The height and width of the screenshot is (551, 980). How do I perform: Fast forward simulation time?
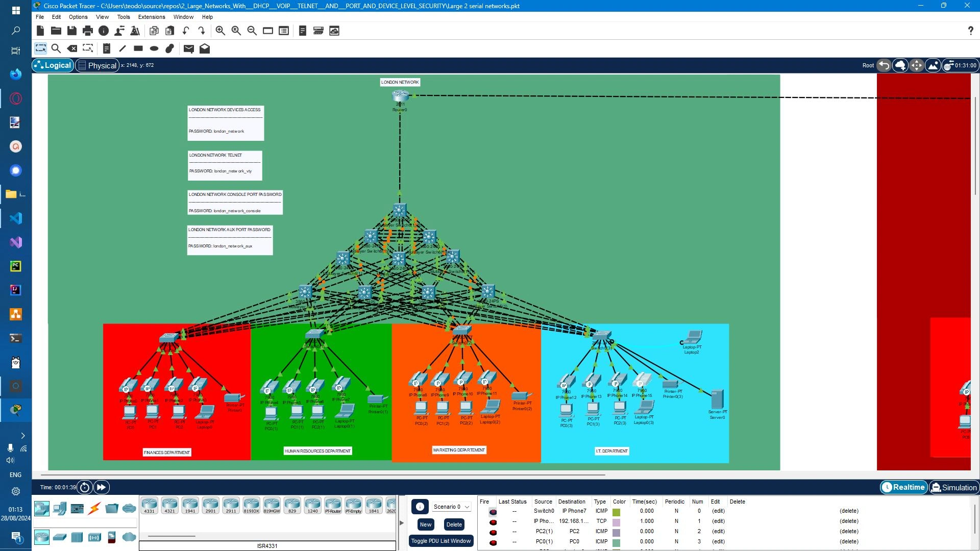point(102,487)
